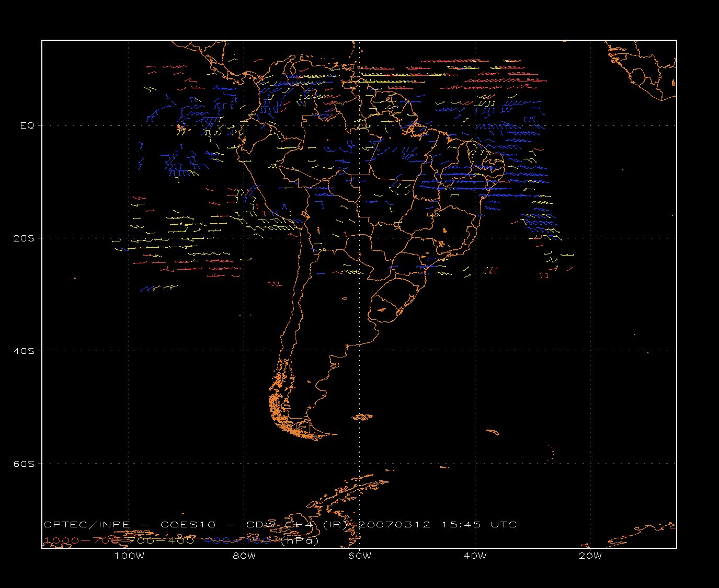Screen dimensions: 719x588
Task: Click the blue '400-100' legend entry
Action: pos(237,540)
